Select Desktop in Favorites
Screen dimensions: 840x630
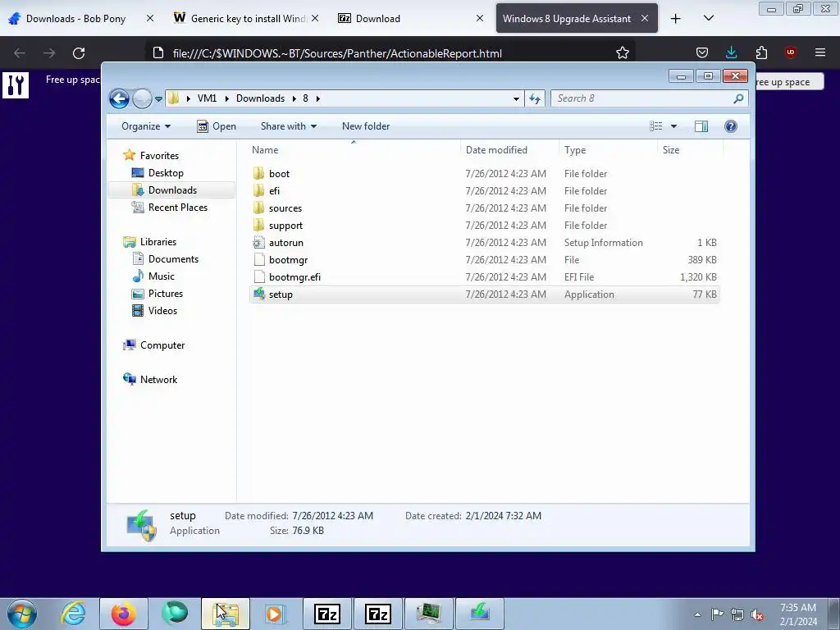coord(166,173)
